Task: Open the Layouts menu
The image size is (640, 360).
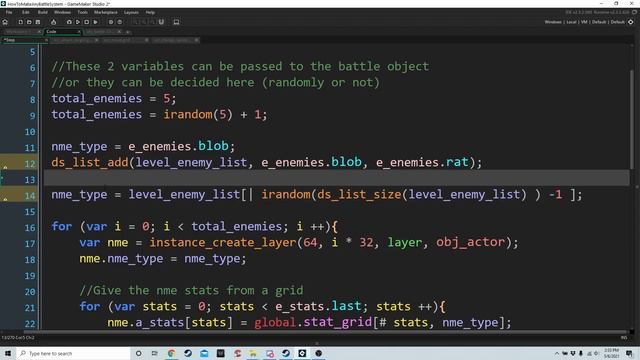Action: point(131,12)
